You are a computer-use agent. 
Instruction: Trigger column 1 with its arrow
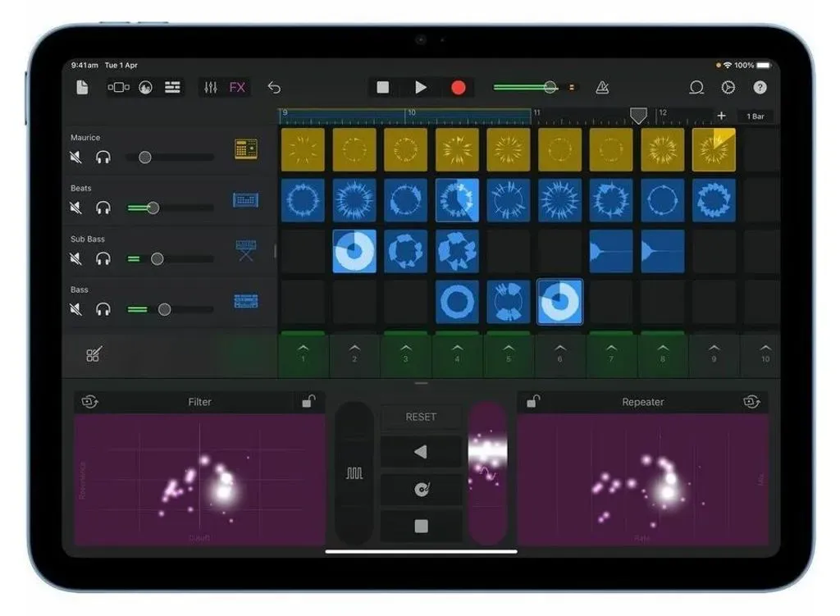pos(304,354)
